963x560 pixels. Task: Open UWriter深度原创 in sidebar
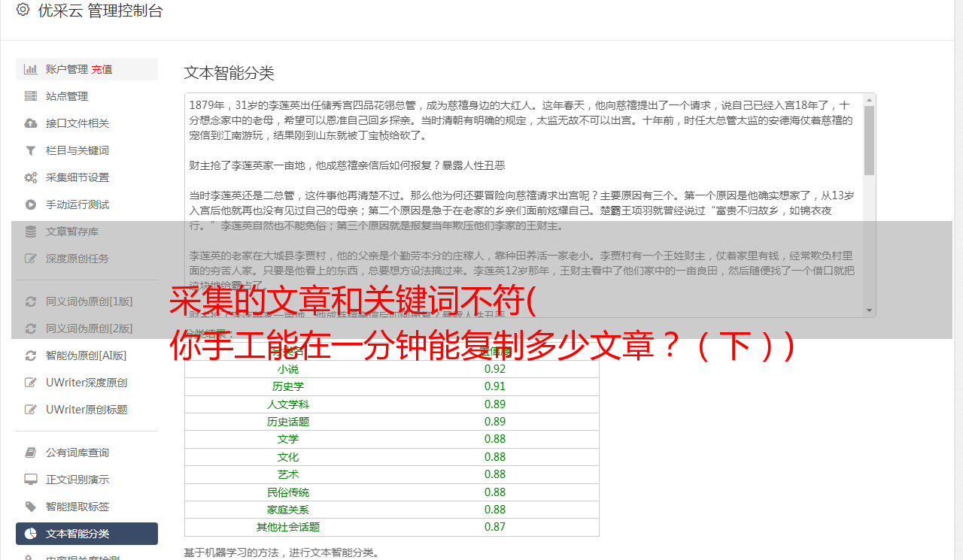click(x=87, y=383)
